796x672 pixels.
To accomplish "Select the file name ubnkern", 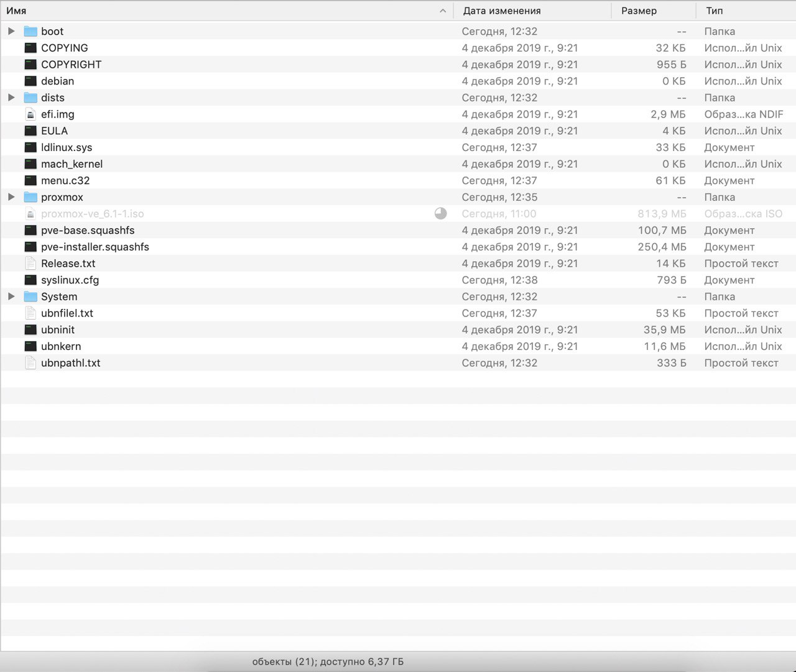I will tap(61, 346).
